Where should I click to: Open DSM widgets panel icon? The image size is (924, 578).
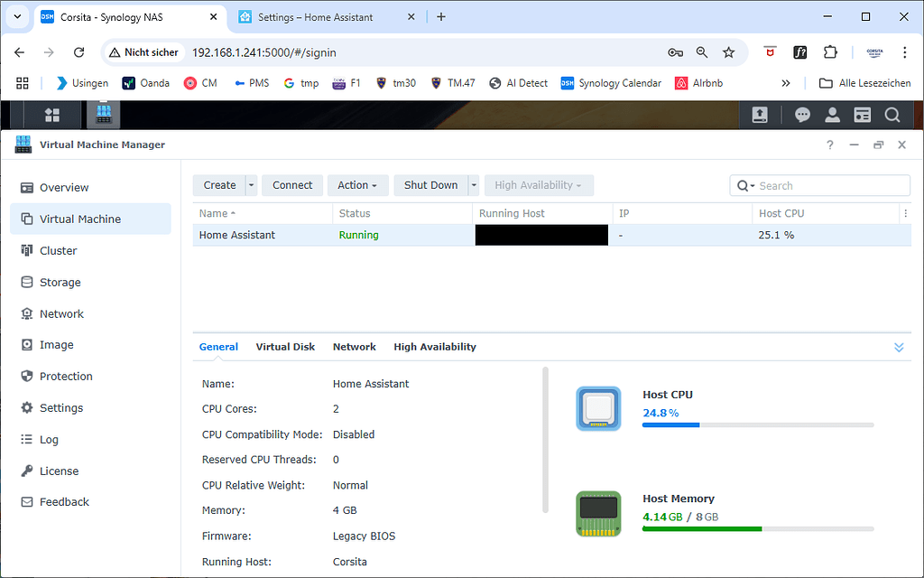(x=862, y=115)
